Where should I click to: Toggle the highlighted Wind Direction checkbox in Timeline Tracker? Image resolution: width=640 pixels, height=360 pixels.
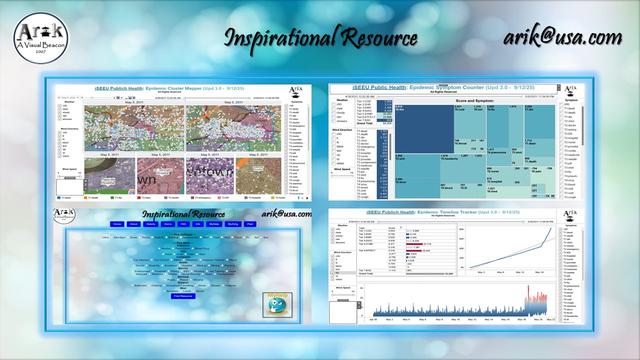(x=333, y=273)
